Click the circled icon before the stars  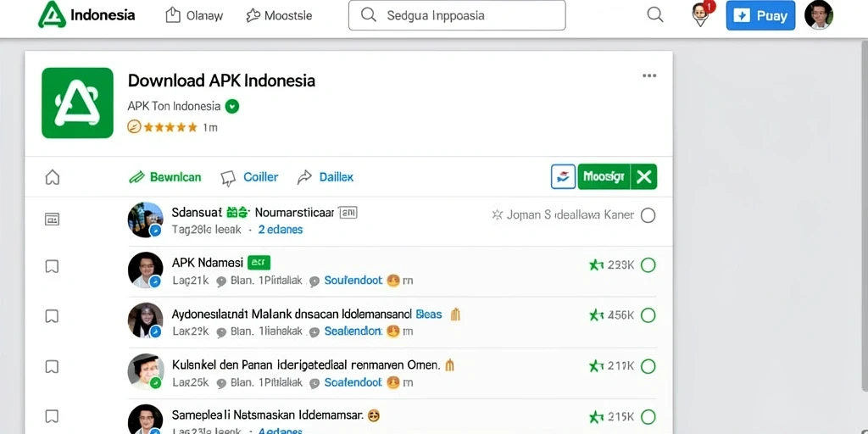click(134, 127)
